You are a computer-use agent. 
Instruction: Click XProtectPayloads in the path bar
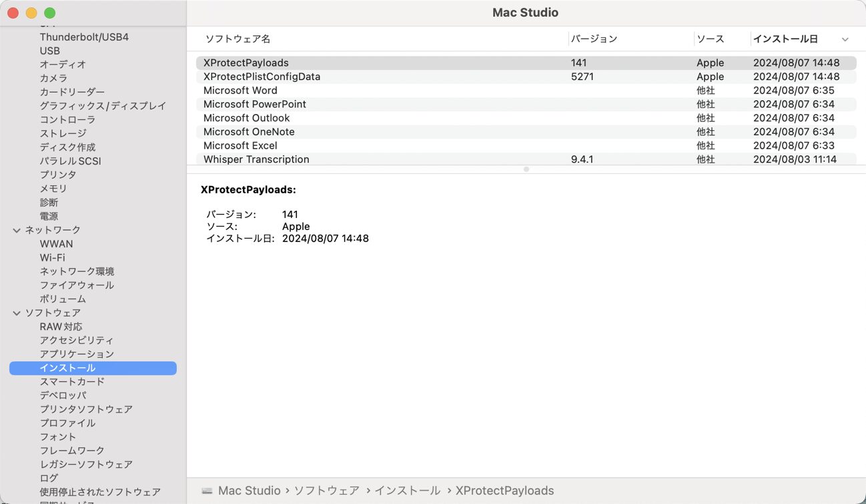pyautogui.click(x=504, y=491)
